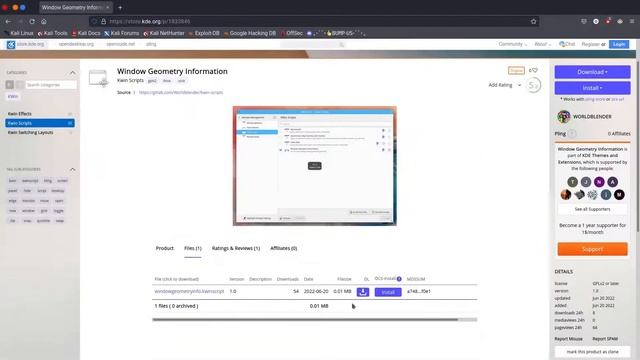This screenshot has width=640, height=360.
Task: Click the Original badge
Action: click(516, 71)
